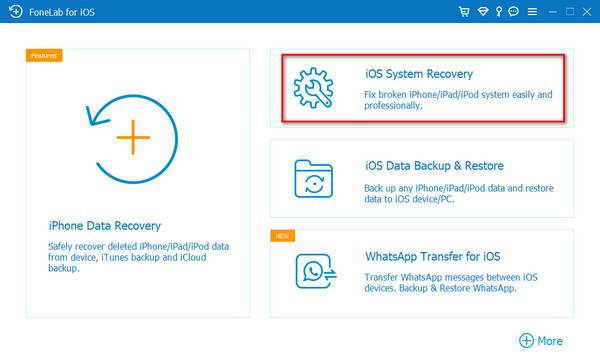Click the key register icon
The width and height of the screenshot is (600, 363).
click(499, 12)
